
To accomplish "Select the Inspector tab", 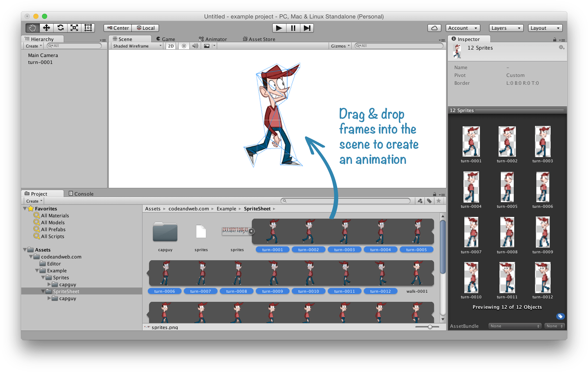I will tap(469, 39).
